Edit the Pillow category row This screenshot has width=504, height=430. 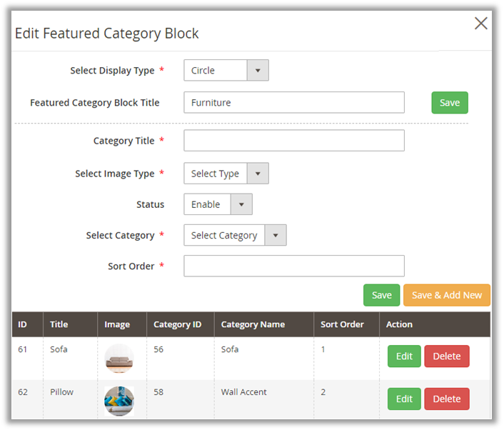pos(404,399)
